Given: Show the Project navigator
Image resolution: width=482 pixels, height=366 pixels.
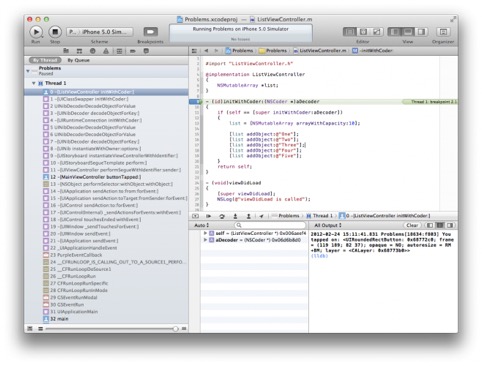Looking at the screenshot, I should click(x=66, y=51).
